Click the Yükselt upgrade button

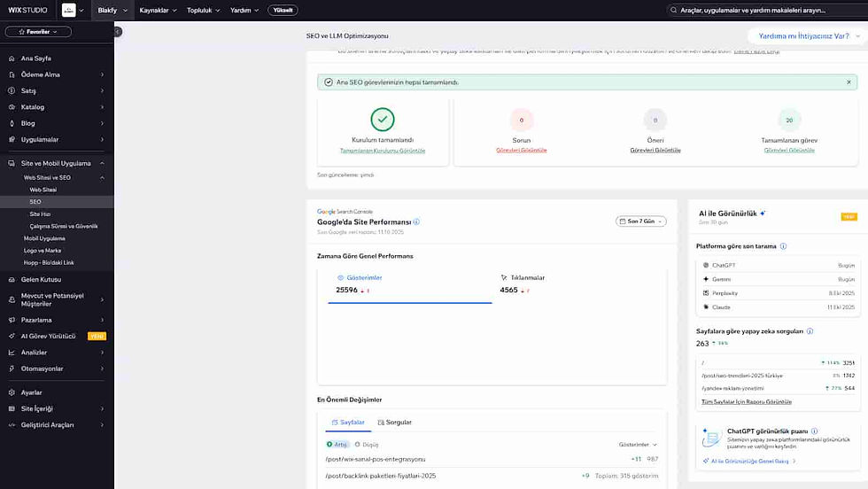[283, 10]
